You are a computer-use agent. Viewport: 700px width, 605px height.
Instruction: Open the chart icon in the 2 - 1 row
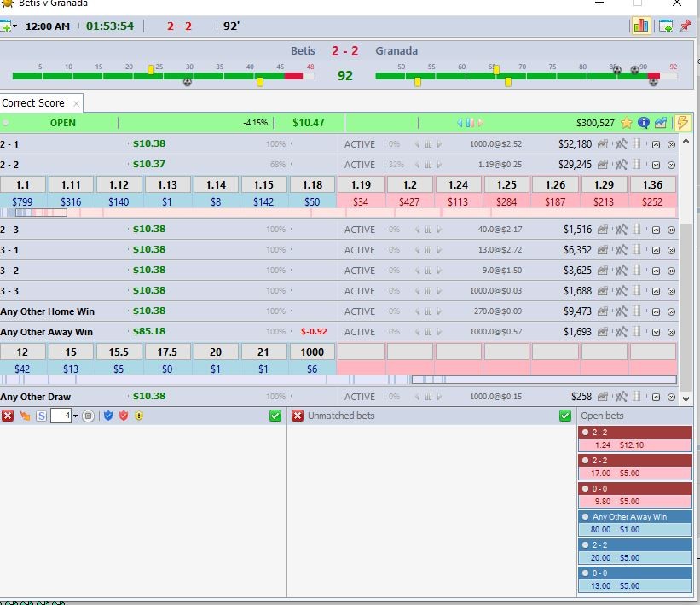[x=604, y=144]
